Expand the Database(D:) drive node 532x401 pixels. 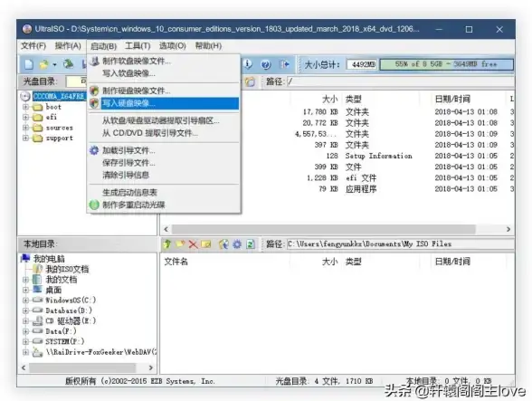click(25, 310)
